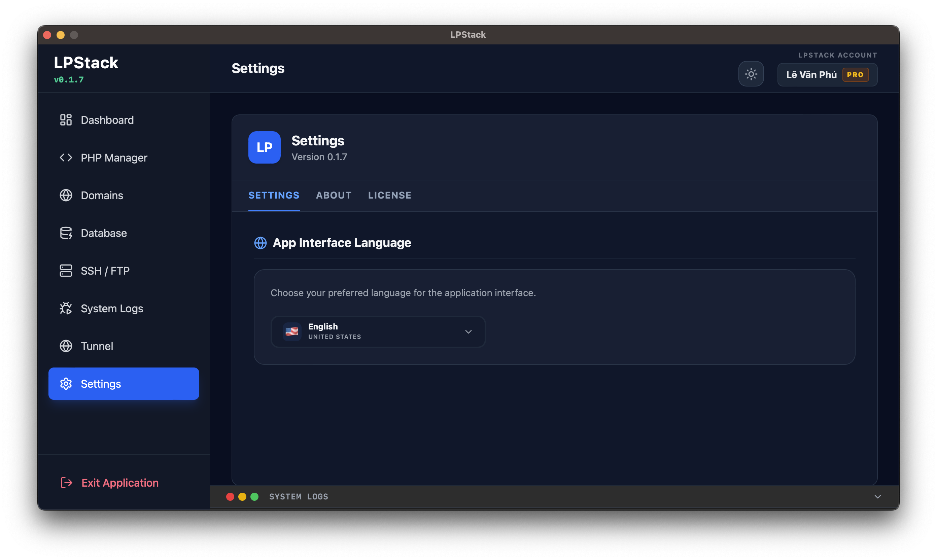The width and height of the screenshot is (937, 560).
Task: Click the American flag swatch in language selector
Action: click(292, 332)
